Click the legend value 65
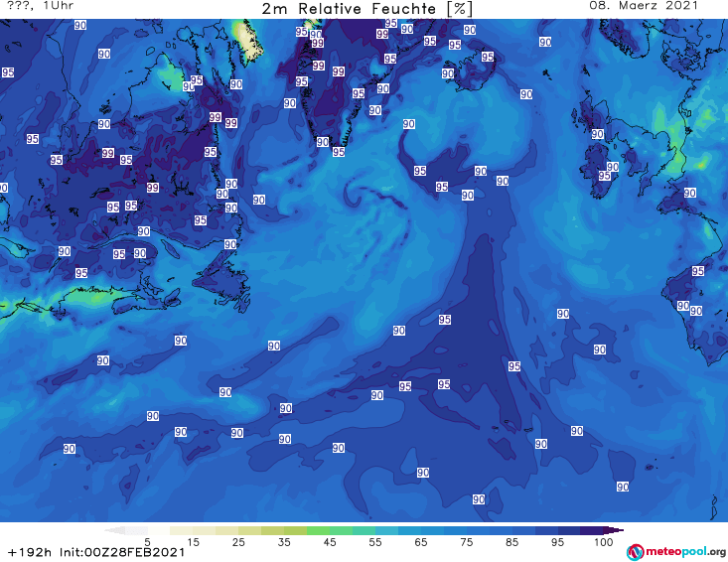Screen dimensions: 728x562 [x=421, y=541]
